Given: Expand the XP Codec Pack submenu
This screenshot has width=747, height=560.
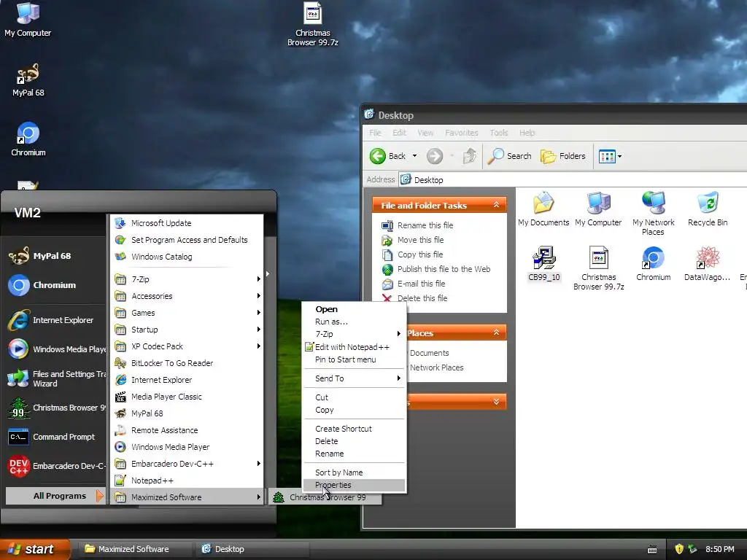Looking at the screenshot, I should coord(187,346).
